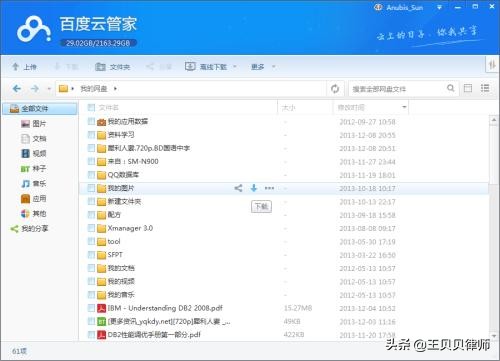Switch to thumbnail view icon
Image resolution: width=500 pixels, height=361 pixels.
[468, 88]
